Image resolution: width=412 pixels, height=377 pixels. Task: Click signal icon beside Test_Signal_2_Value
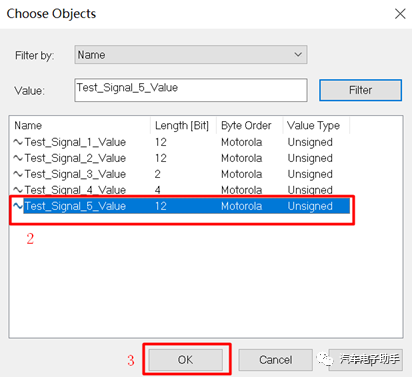pos(18,158)
